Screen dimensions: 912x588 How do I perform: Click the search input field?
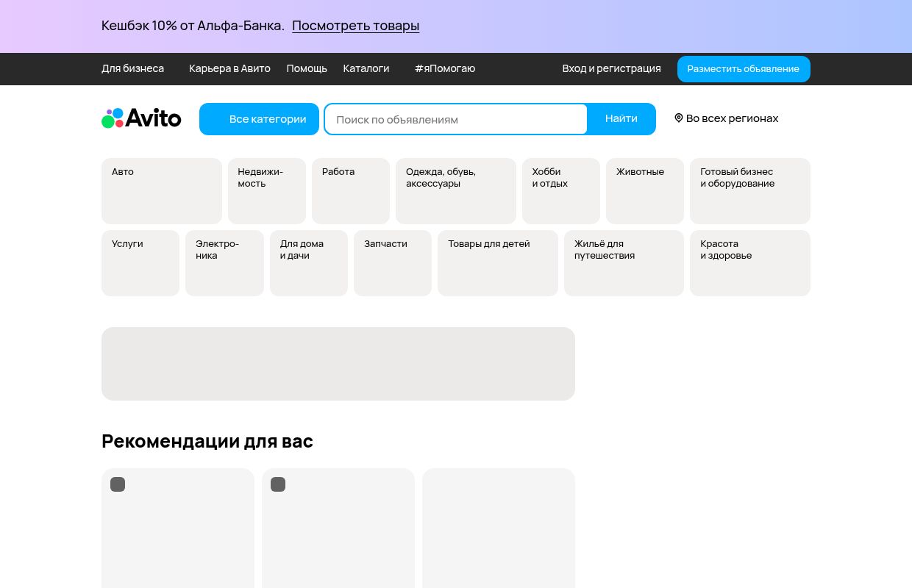pos(456,118)
